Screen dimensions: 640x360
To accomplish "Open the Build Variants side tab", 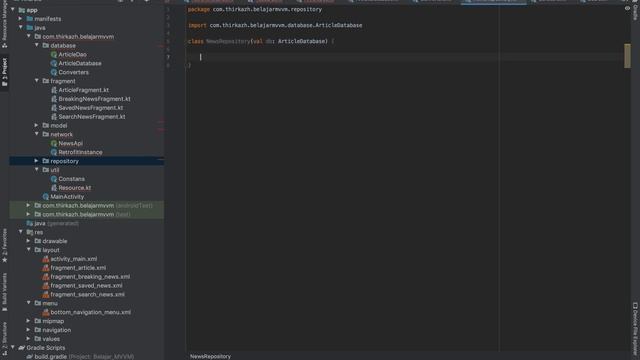I will pos(4,292).
